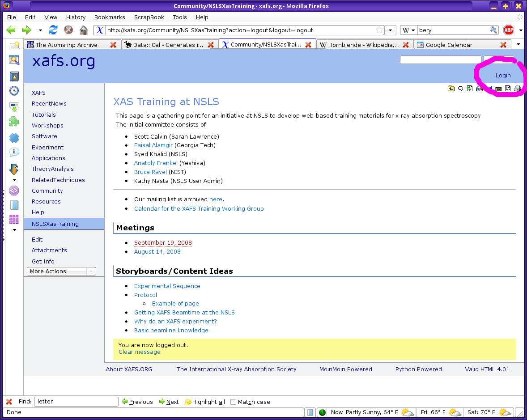Click the Adblock Plus ABP icon

[x=508, y=30]
